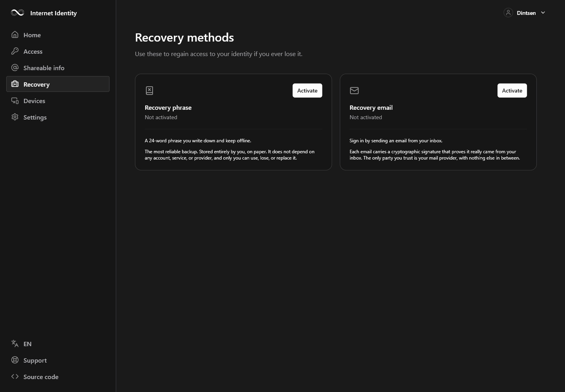
Task: Click the Devices icon in sidebar
Action: 15,100
